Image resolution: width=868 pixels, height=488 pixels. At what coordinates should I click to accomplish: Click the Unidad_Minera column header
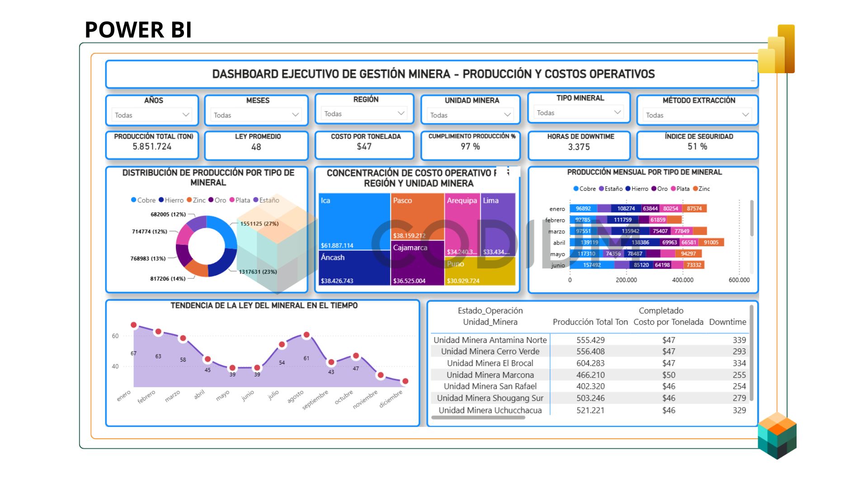490,322
